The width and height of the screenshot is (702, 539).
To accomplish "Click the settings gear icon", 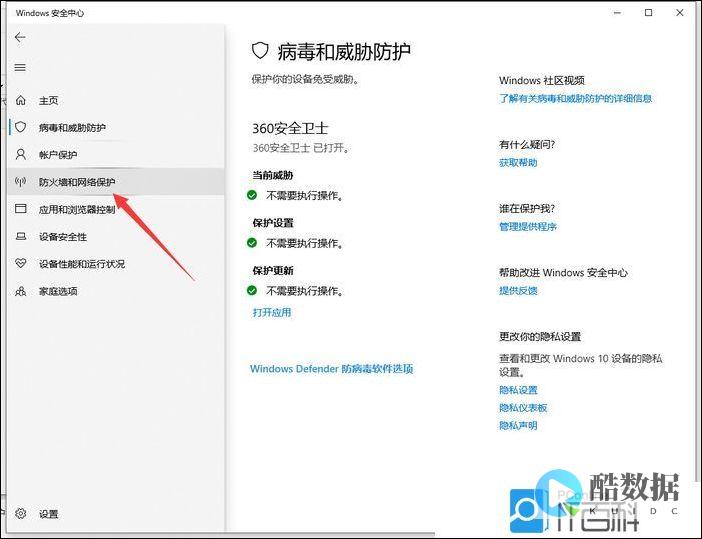I will click(21, 513).
